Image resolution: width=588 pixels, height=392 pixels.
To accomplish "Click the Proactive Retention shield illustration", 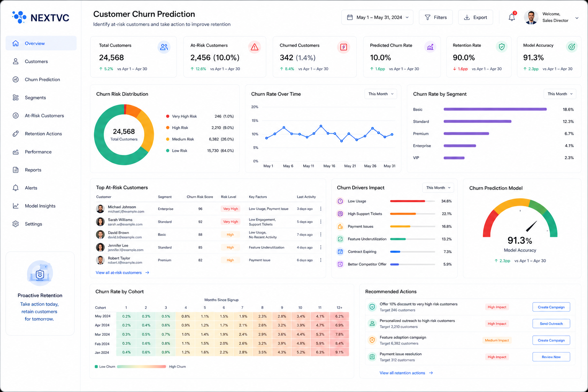I will click(40, 273).
